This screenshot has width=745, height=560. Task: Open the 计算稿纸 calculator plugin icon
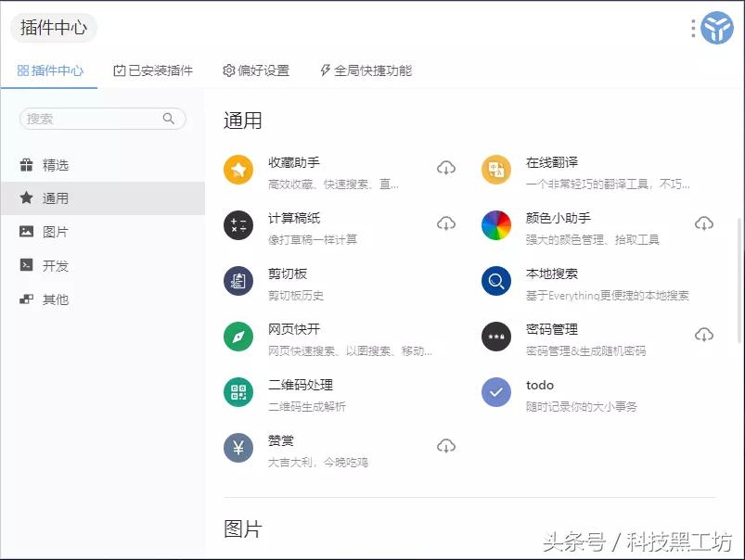click(x=238, y=225)
